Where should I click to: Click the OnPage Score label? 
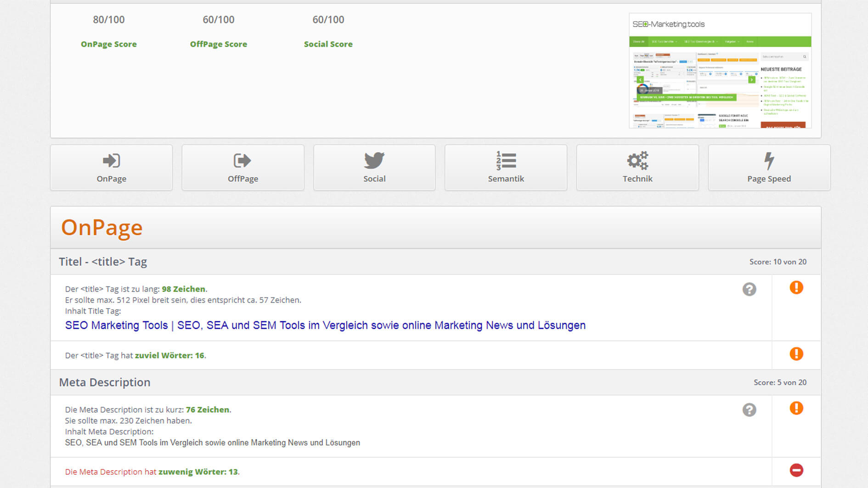click(109, 44)
